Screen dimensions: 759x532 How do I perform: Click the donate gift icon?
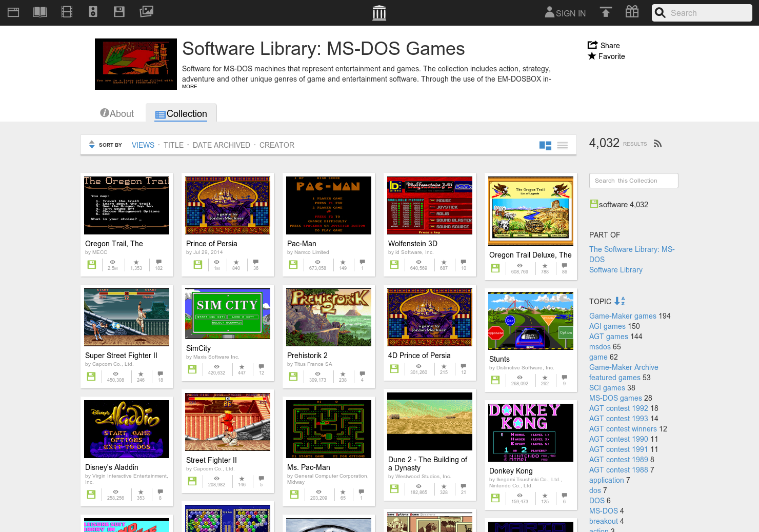(632, 12)
